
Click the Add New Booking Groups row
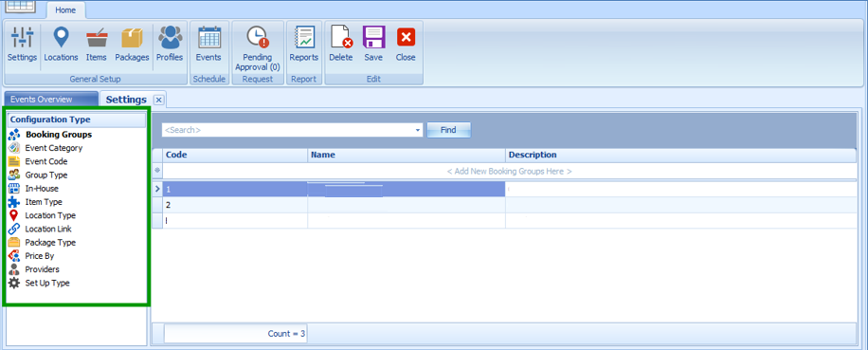coord(509,171)
